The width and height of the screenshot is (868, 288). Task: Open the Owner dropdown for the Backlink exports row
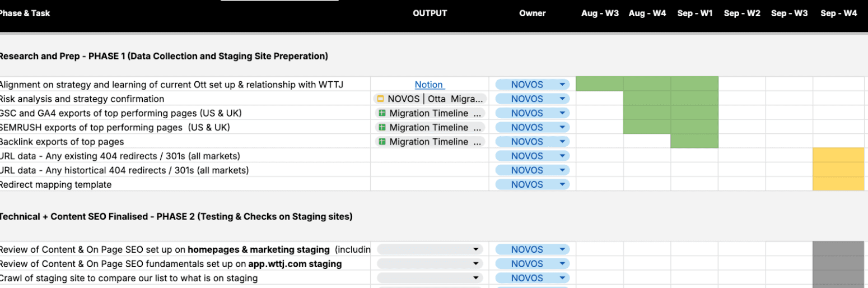(532, 142)
